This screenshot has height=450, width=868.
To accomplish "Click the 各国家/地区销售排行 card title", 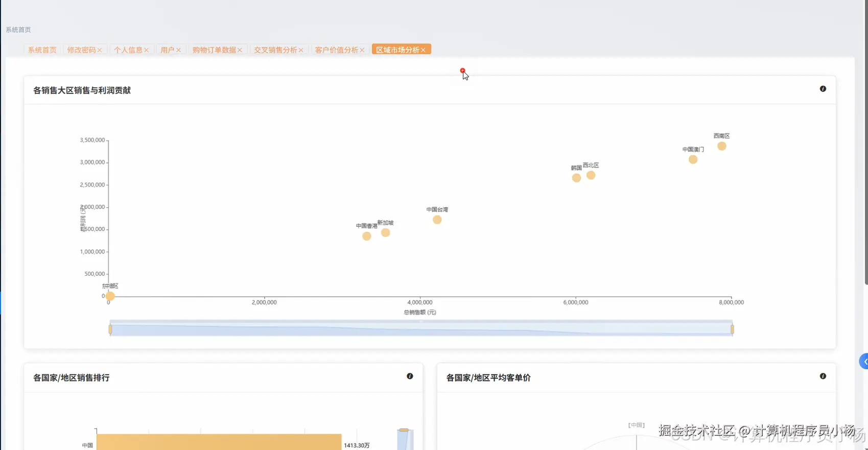I will 71,378.
